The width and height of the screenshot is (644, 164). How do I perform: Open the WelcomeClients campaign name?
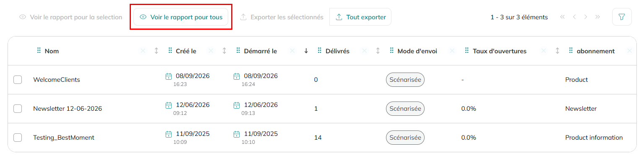[x=57, y=80]
